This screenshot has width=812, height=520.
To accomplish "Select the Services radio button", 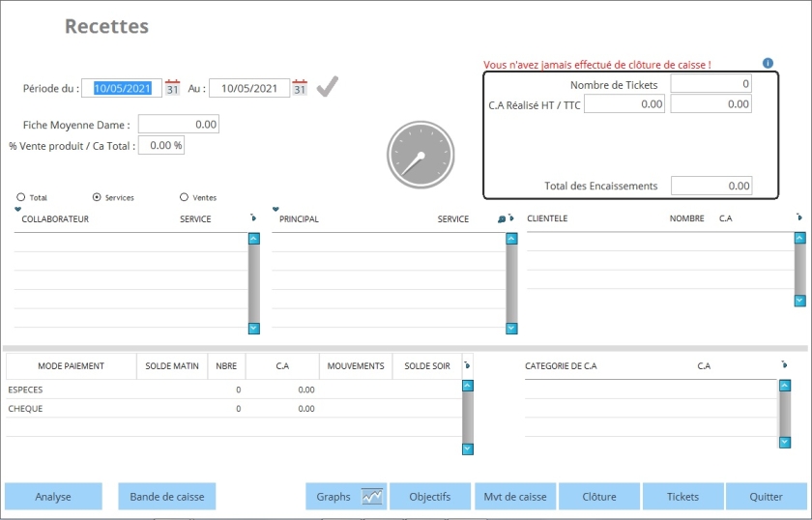I will (97, 197).
